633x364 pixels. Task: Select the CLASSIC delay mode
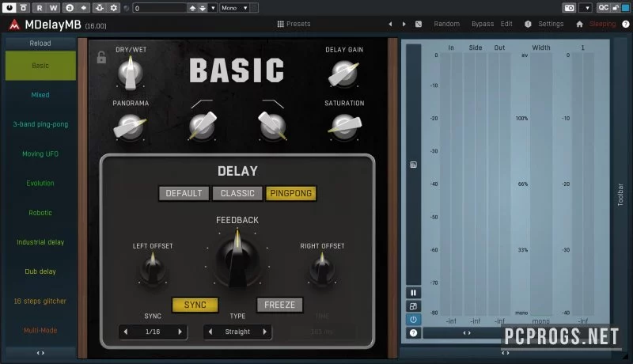pos(237,193)
